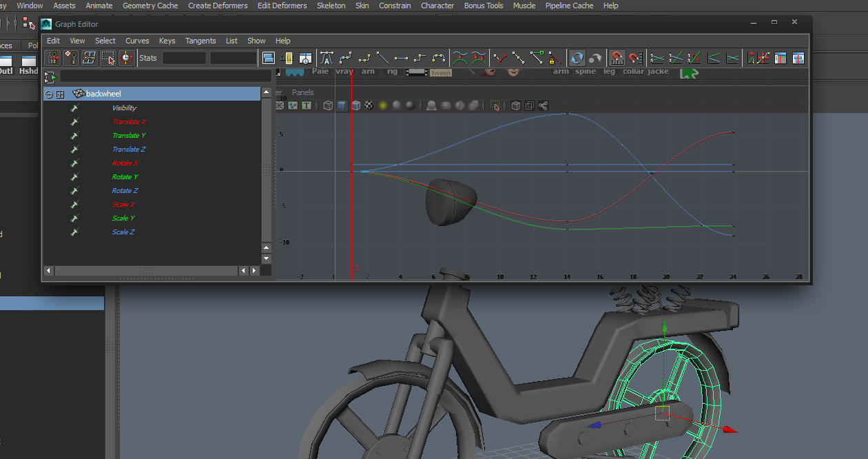Open the Dope Sheet
The image size is (868, 459).
tap(780, 58)
